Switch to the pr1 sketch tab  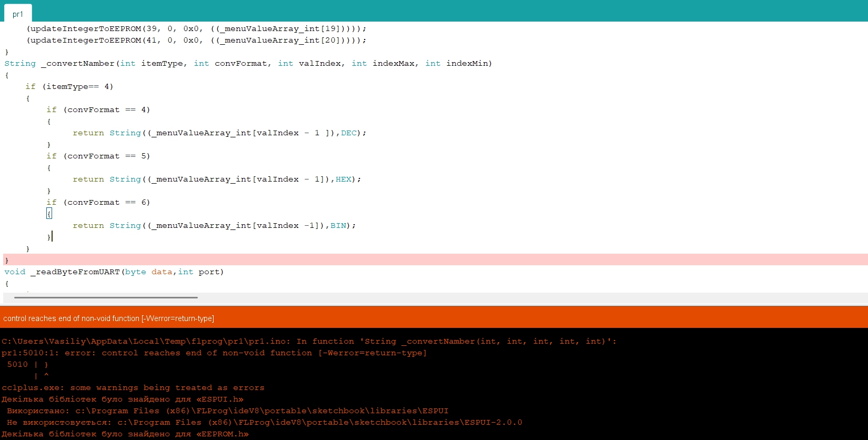tap(18, 14)
